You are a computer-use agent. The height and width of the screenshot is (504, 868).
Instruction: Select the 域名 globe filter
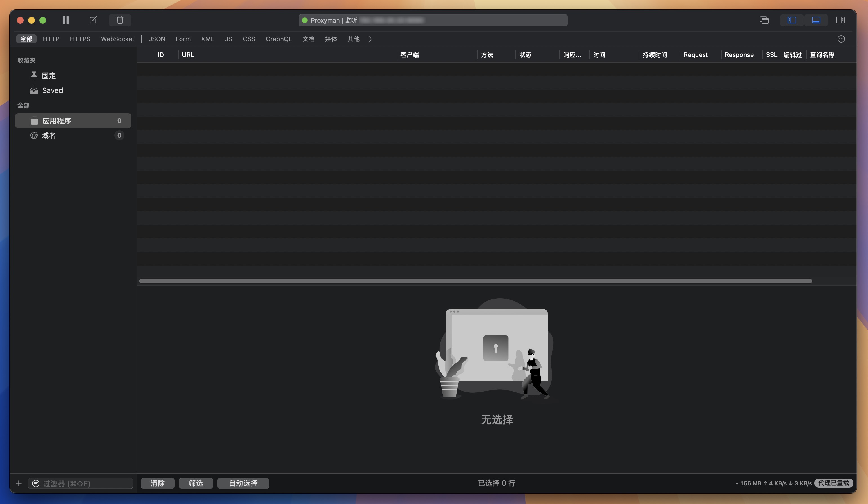coord(49,135)
